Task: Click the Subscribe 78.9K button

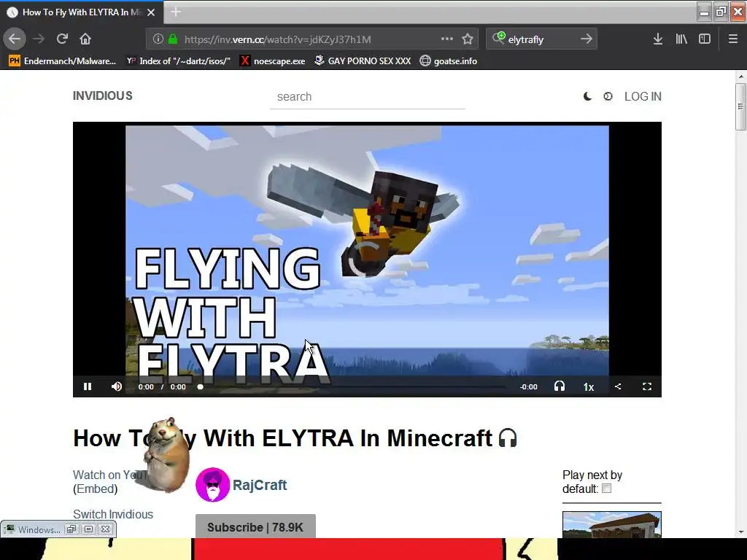Action: [x=255, y=526]
